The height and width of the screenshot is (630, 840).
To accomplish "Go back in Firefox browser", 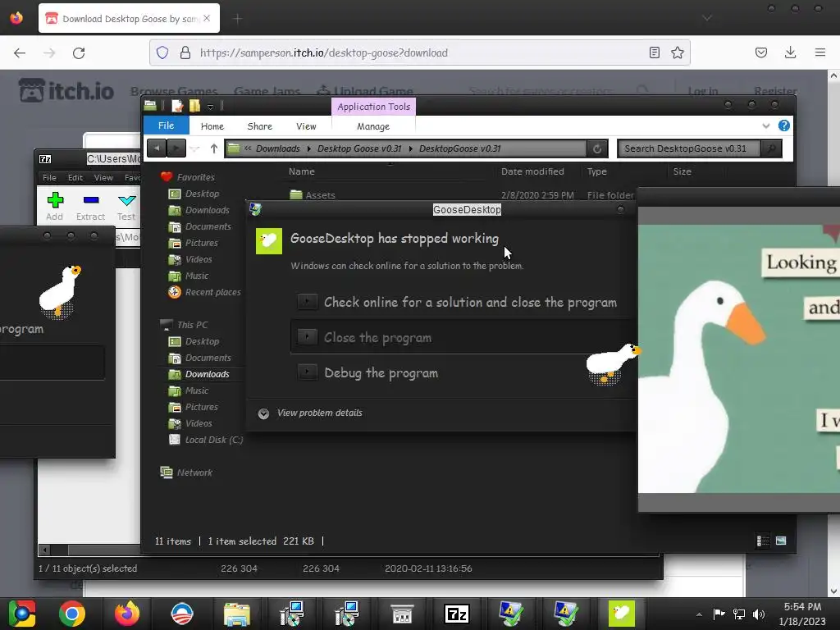I will click(20, 52).
